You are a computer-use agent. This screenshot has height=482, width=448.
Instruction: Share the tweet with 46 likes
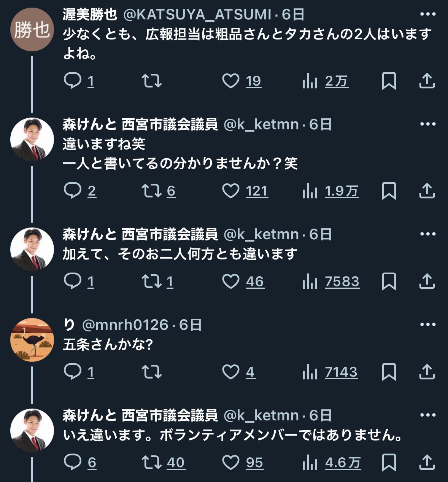click(427, 281)
